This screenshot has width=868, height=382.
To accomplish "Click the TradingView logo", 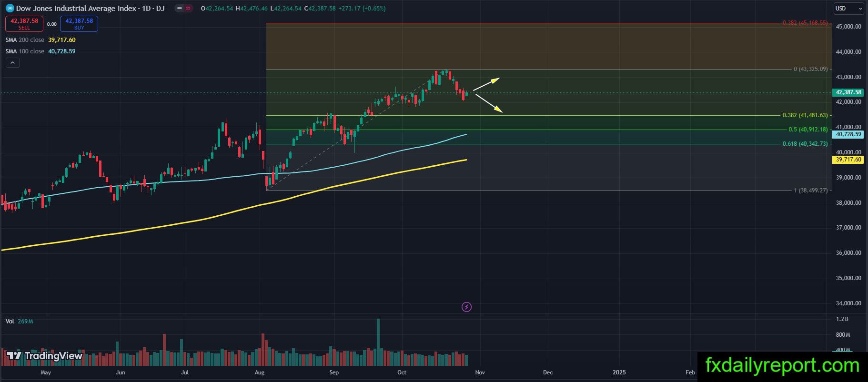I will (45, 356).
